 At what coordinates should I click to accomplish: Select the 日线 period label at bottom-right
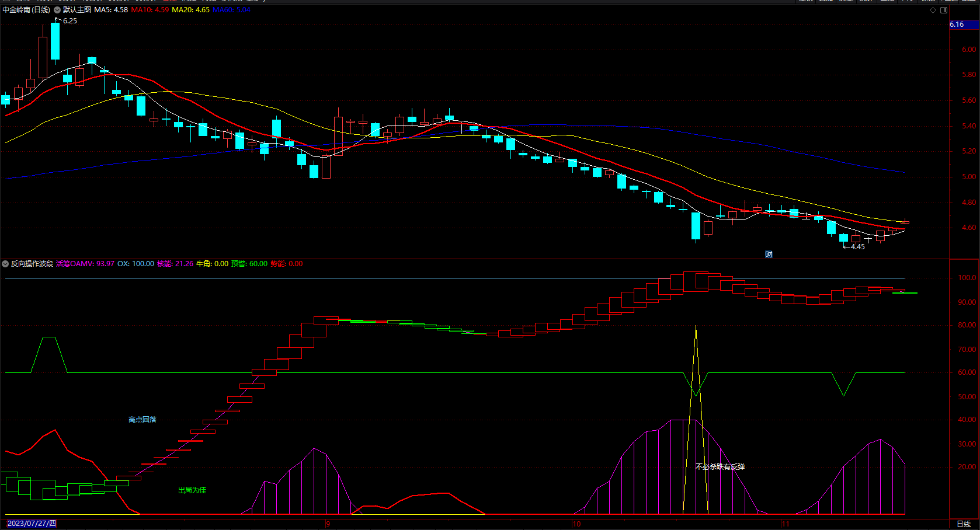pyautogui.click(x=963, y=524)
